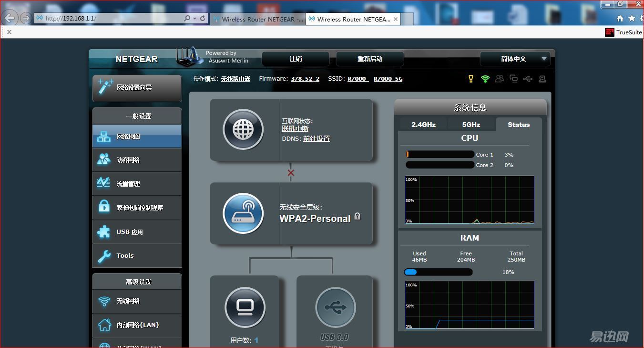Viewport: 644px width, 348px height.
Task: Open 流量管理 traffic manager
Action: tap(137, 184)
